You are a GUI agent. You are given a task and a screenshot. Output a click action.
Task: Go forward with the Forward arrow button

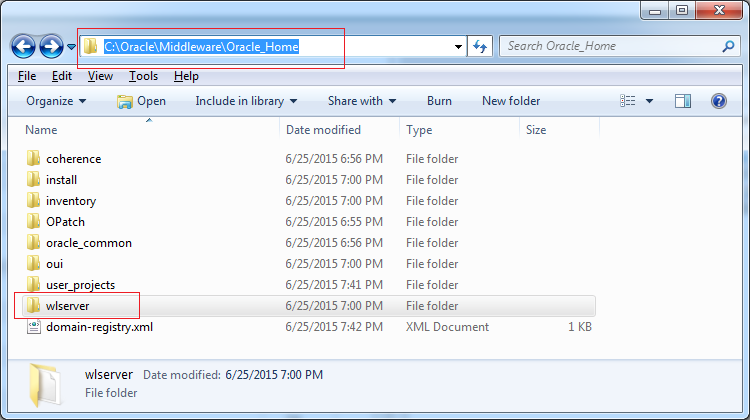(51, 47)
